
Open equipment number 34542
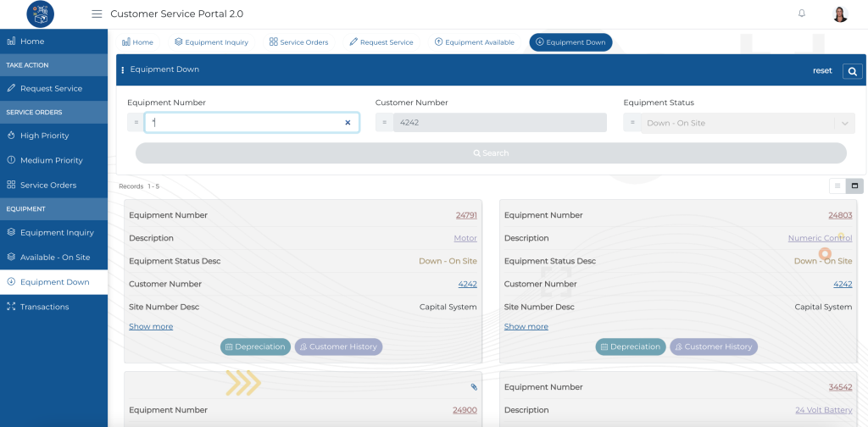click(840, 387)
